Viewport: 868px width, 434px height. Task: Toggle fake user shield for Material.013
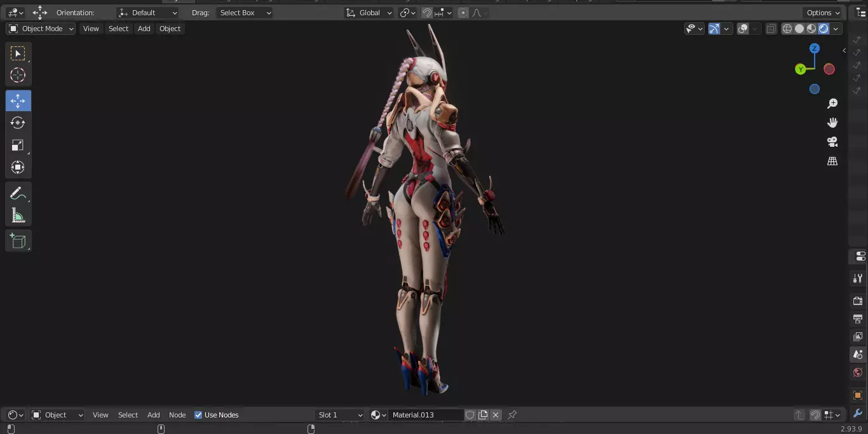[470, 415]
